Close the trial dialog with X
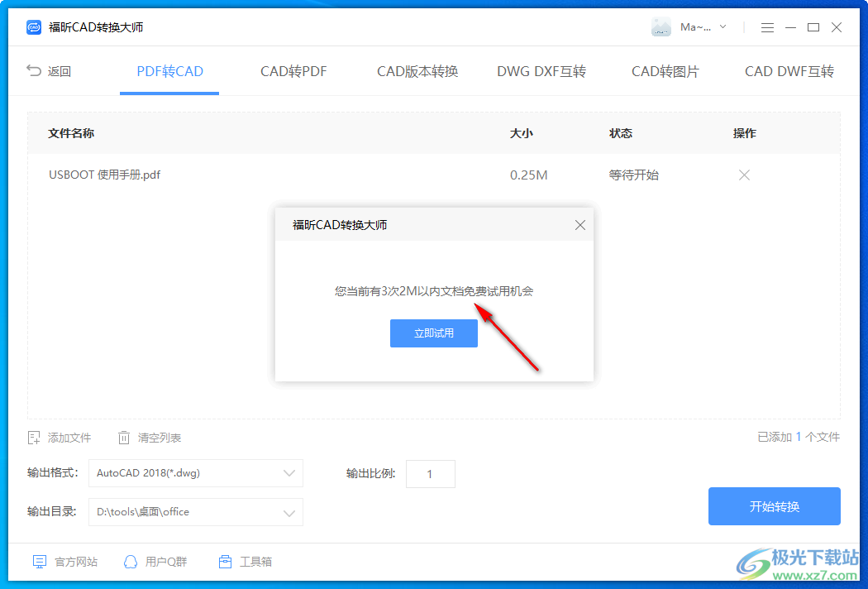 580,225
